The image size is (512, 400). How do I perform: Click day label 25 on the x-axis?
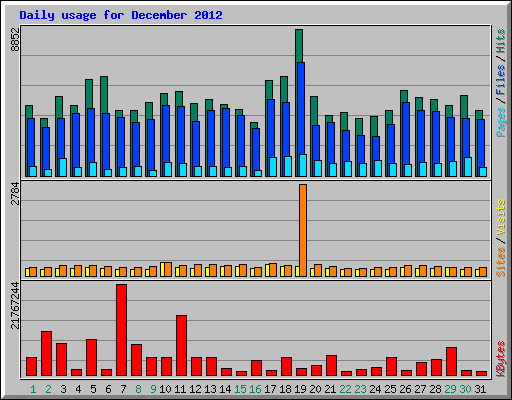[x=390, y=389]
